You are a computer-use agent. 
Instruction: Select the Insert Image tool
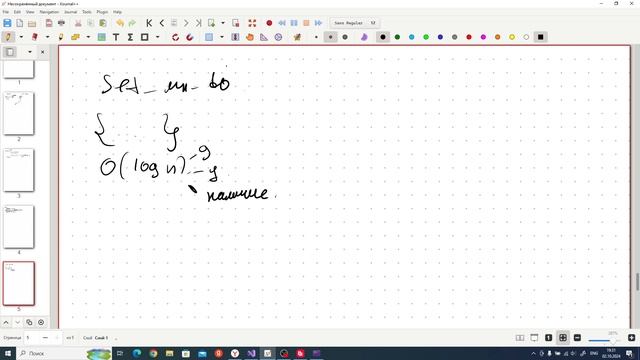click(x=102, y=37)
